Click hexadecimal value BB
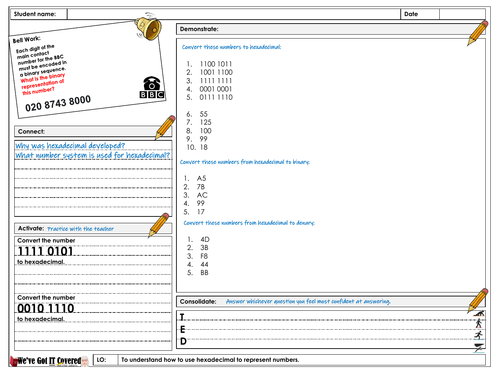 204,273
